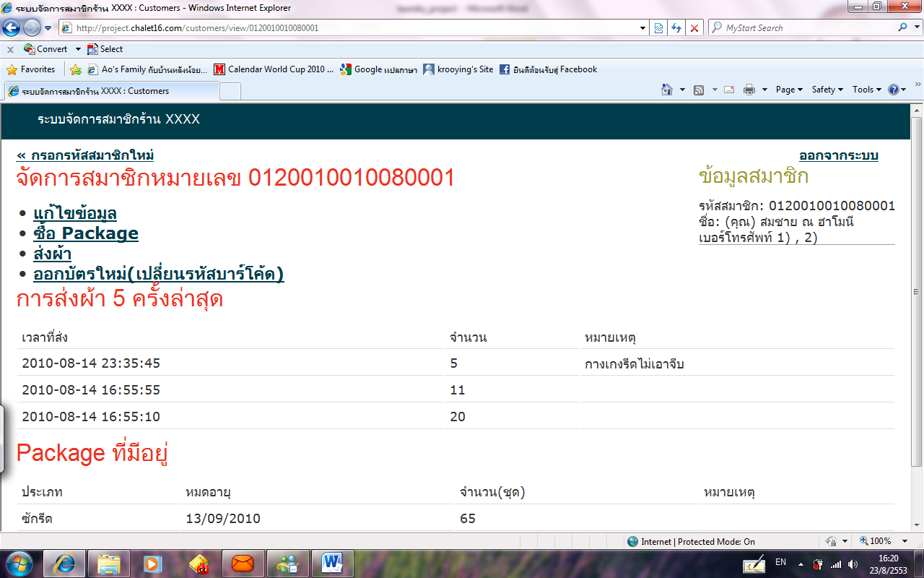
Task: Open the Tools menu
Action: [866, 90]
